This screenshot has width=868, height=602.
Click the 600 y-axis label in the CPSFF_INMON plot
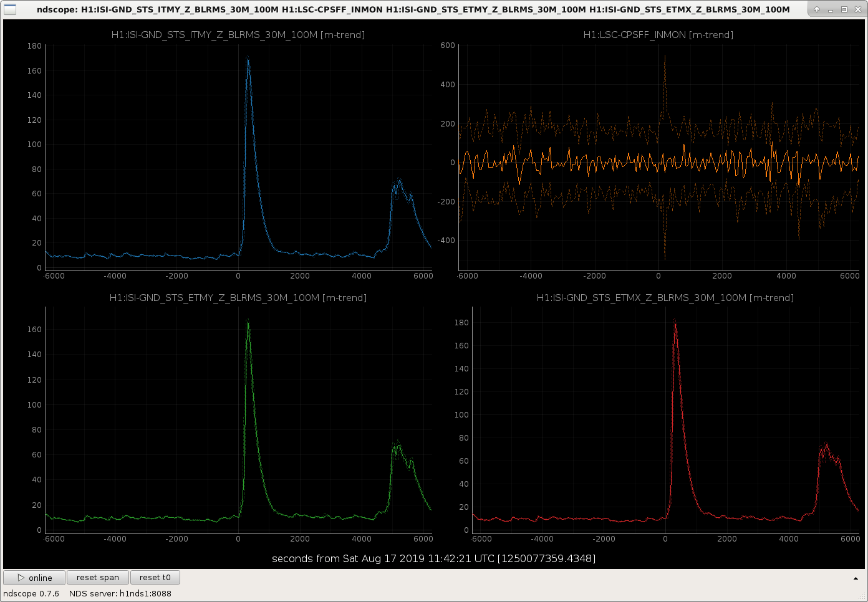pos(448,45)
